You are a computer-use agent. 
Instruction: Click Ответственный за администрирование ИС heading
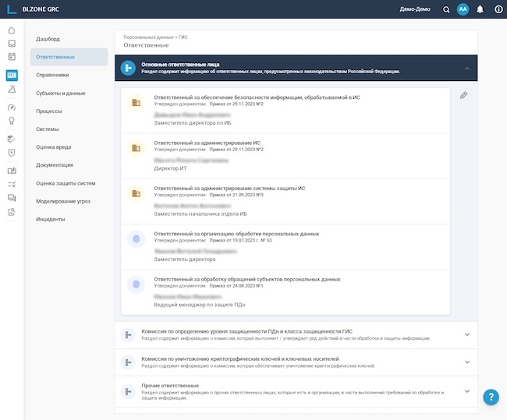click(x=207, y=143)
